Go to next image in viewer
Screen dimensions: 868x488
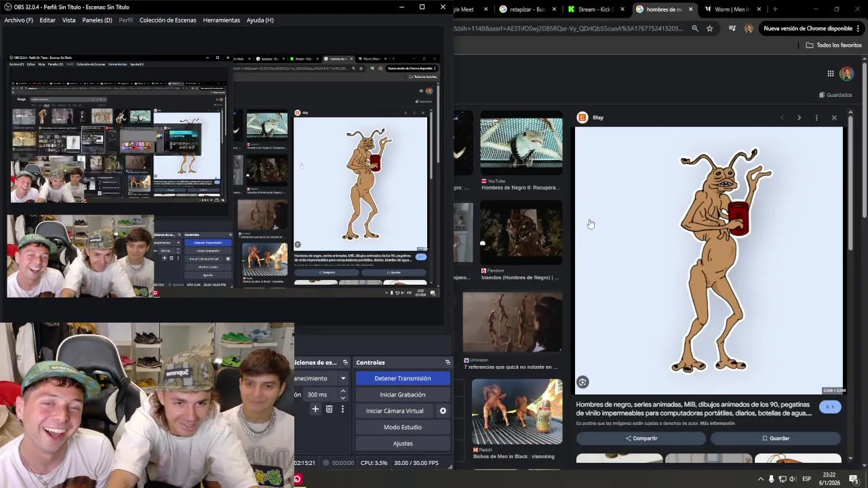tap(799, 118)
